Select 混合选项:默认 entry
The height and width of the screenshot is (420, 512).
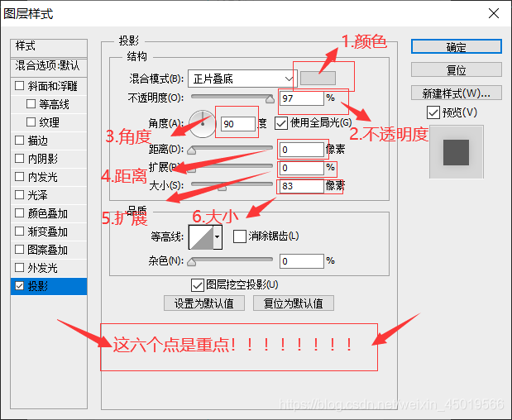point(49,66)
